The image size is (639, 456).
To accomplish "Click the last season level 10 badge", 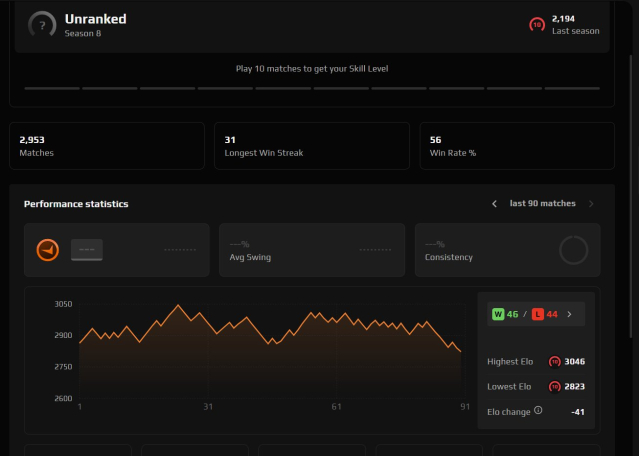I will 537,25.
